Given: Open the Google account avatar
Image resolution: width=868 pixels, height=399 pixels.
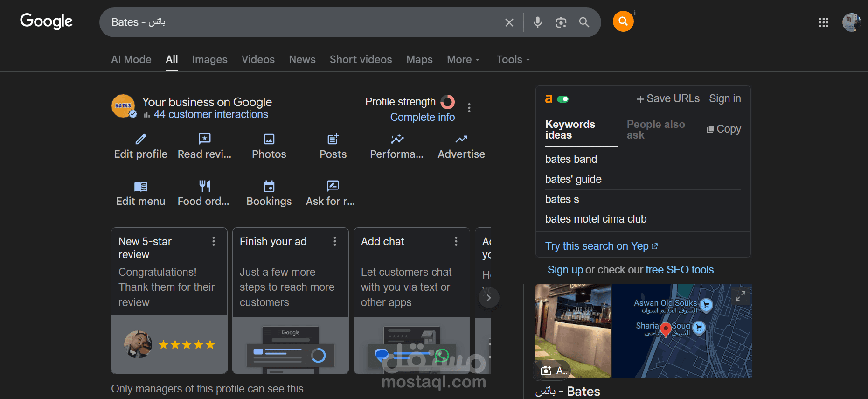Looking at the screenshot, I should point(851,22).
